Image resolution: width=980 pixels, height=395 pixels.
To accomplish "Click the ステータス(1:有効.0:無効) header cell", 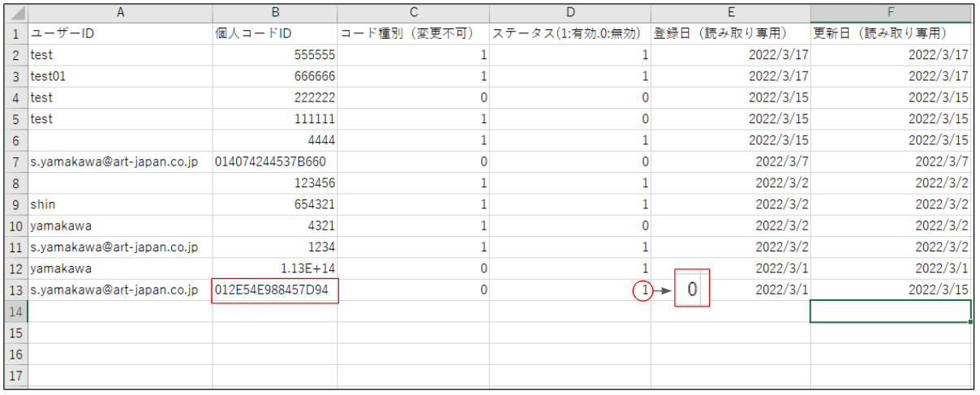I will [x=570, y=34].
